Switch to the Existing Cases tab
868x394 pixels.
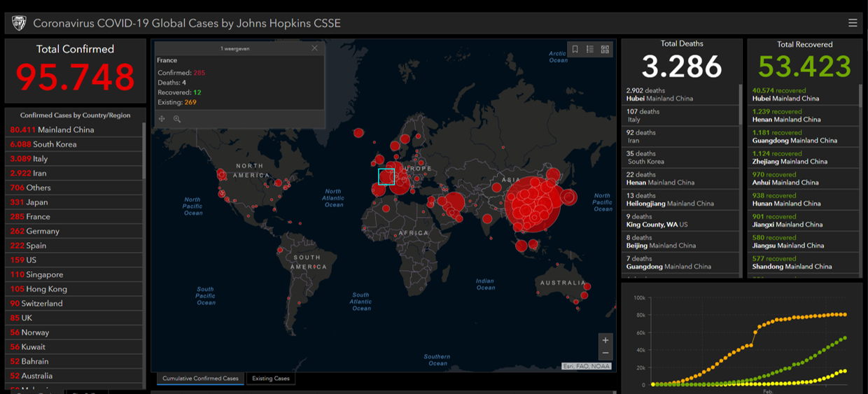pyautogui.click(x=271, y=379)
